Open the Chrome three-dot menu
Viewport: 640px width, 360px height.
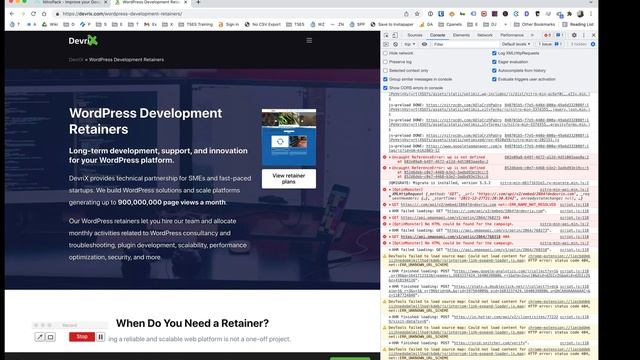(x=591, y=13)
